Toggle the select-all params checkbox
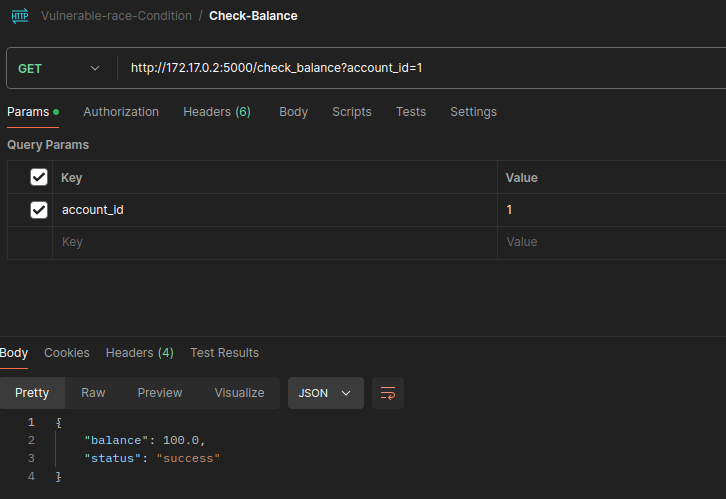 pos(39,177)
